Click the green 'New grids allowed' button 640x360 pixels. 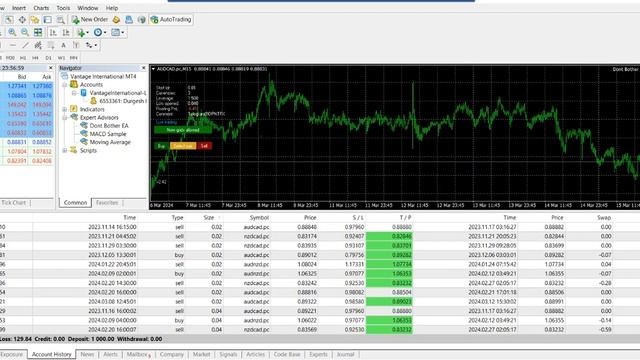coord(183,130)
